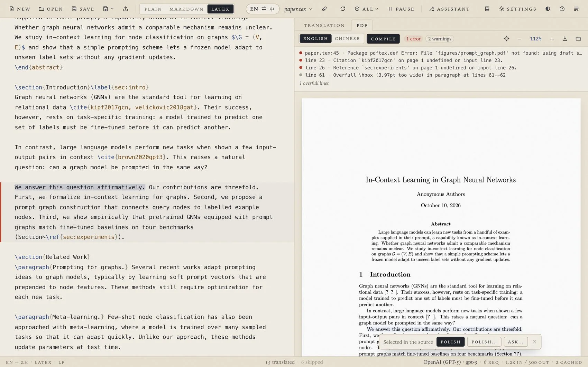Image resolution: width=588 pixels, height=367 pixels.
Task: Click the 'ASK…' button in popup
Action: click(x=516, y=342)
